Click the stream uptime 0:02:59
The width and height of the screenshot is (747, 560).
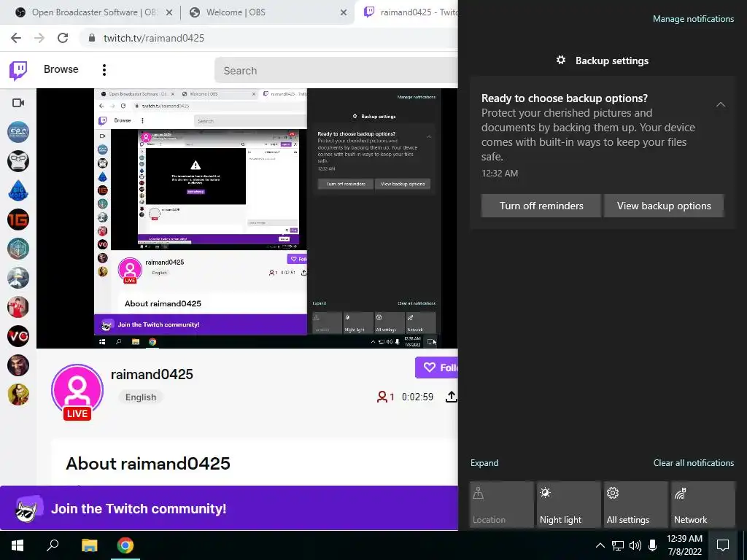tap(417, 397)
